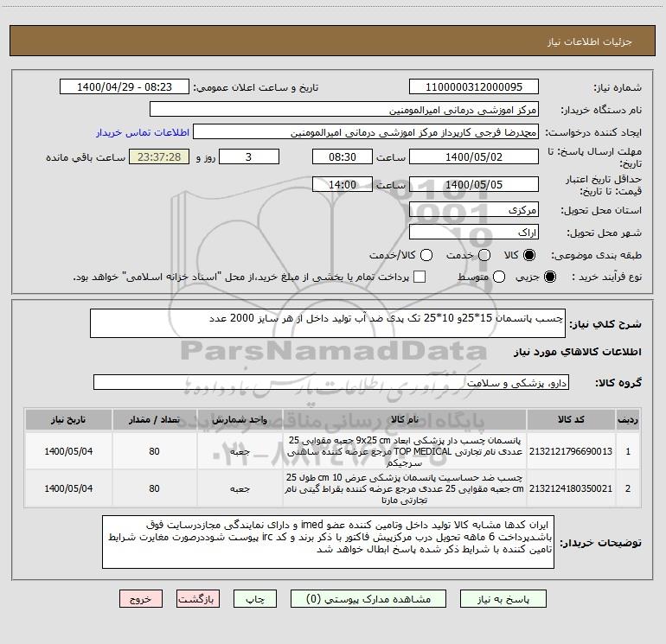The image size is (666, 644).
Task: Click the price validity date 1400/05/05
Action: pyautogui.click(x=474, y=184)
